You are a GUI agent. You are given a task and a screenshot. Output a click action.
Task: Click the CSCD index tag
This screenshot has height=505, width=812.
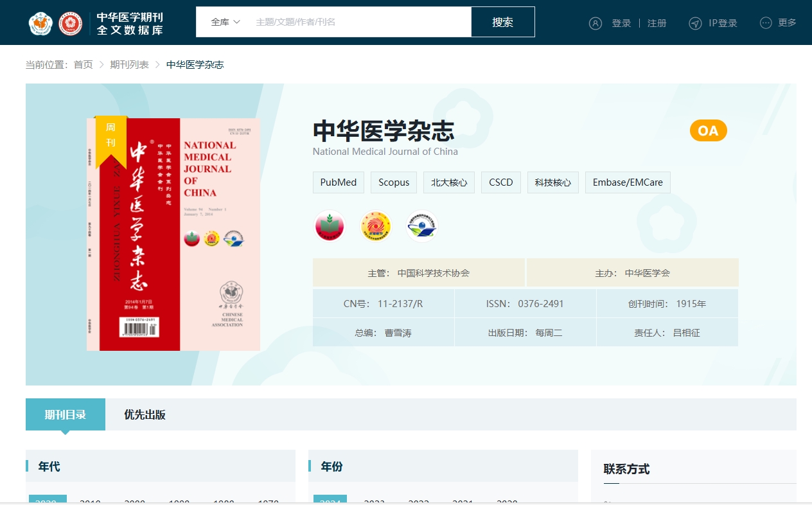(x=501, y=182)
